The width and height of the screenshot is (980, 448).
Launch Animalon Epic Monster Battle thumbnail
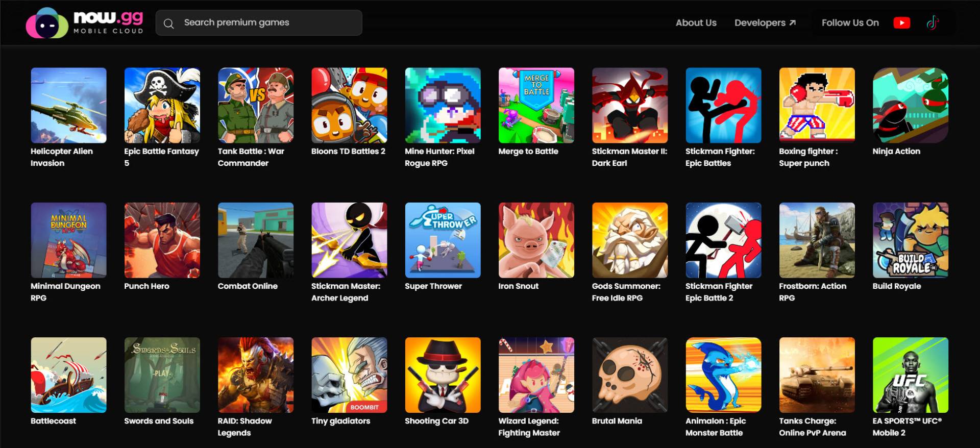(723, 375)
